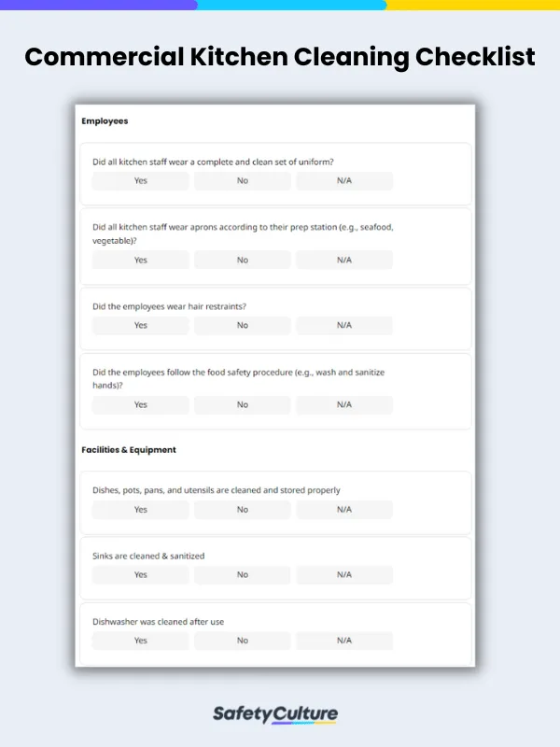Choose Yes for aprons by prep station
This screenshot has width=560, height=747.
(x=141, y=260)
